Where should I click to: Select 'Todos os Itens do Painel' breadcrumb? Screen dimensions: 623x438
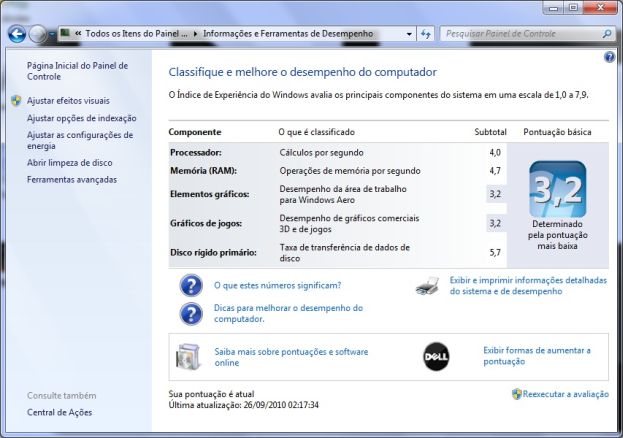(x=136, y=34)
